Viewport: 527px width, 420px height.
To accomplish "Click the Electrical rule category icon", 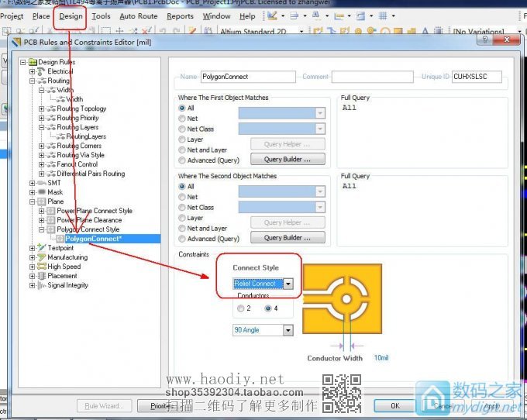I will pyautogui.click(x=42, y=71).
